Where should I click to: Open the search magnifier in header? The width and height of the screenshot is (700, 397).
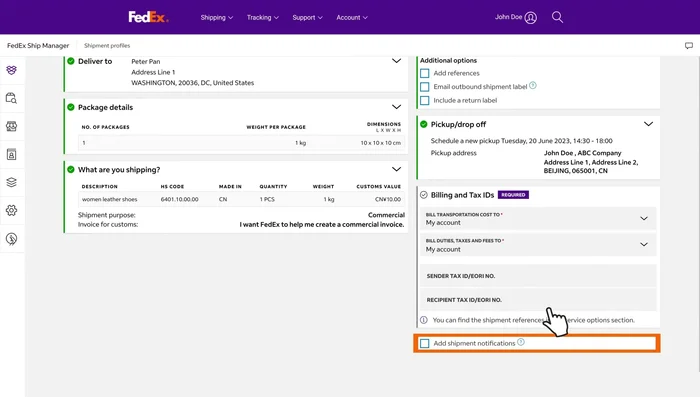pos(557,17)
